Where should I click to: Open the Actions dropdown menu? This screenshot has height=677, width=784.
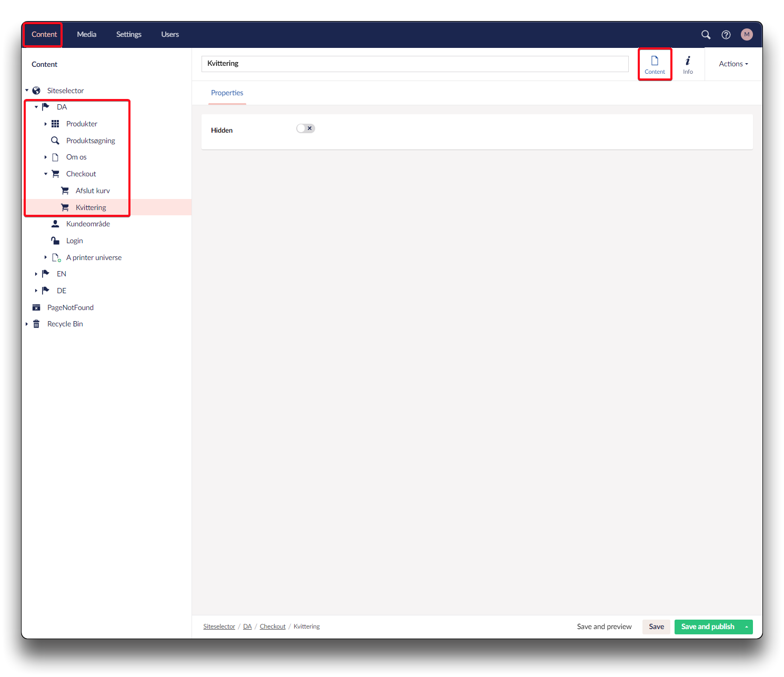click(733, 64)
